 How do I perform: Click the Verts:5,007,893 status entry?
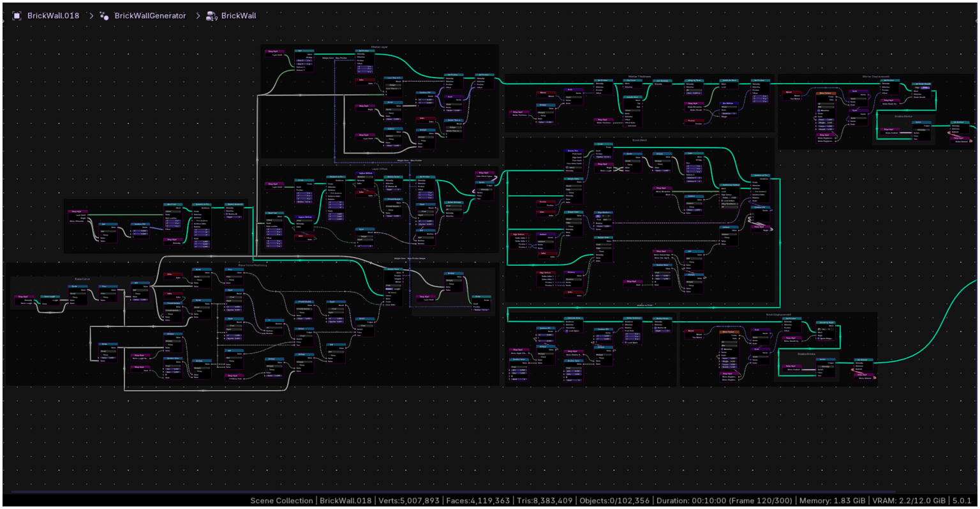coord(409,501)
